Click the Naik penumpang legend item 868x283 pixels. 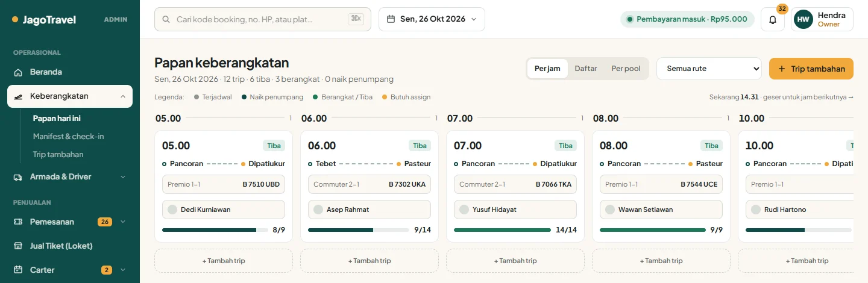coord(272,97)
